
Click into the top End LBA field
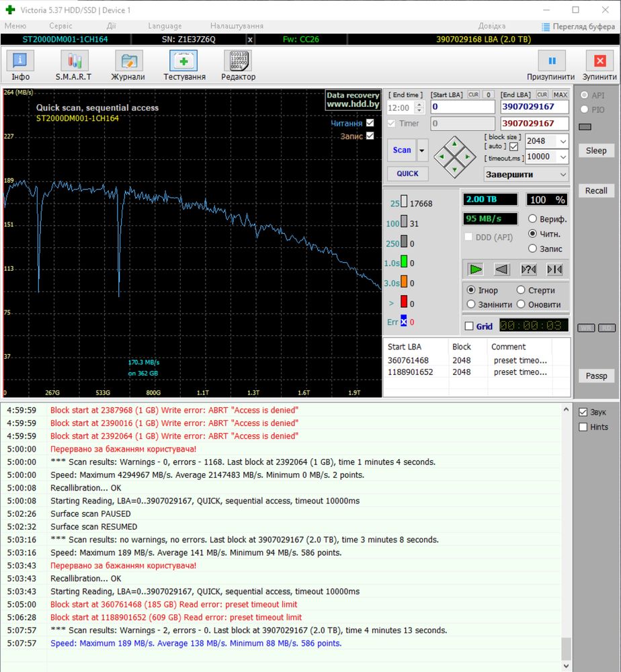[x=534, y=107]
